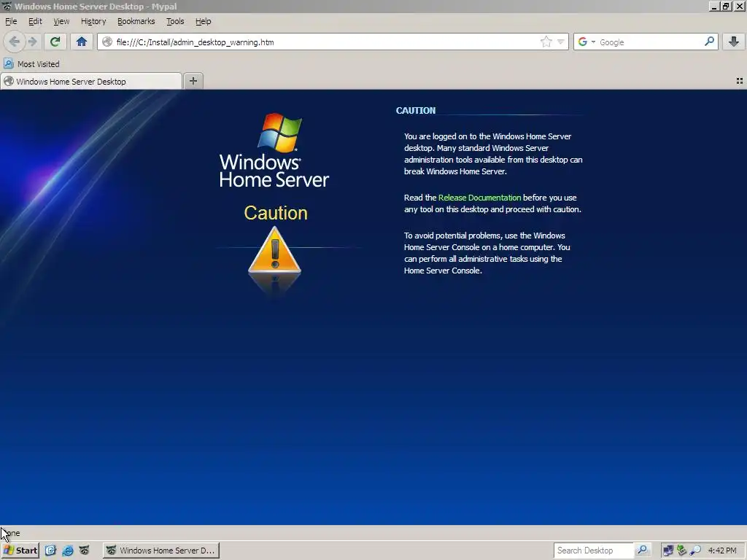Open the View menu

coord(61,21)
